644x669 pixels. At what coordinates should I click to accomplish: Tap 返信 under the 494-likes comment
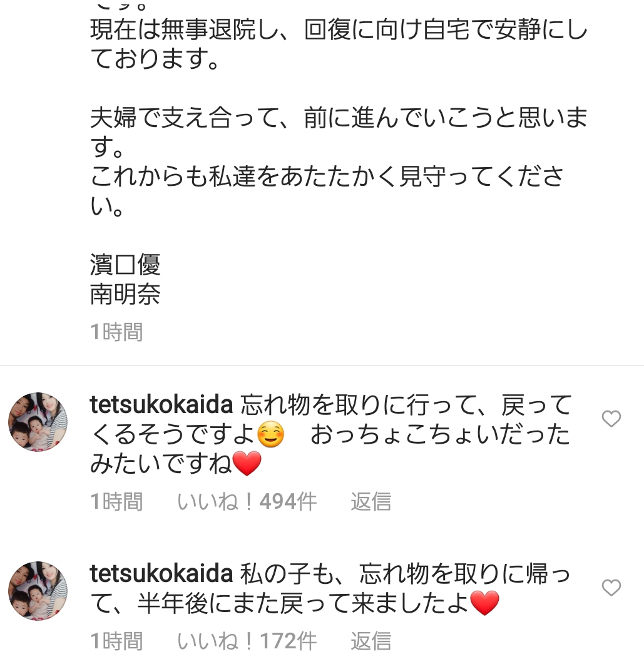tap(371, 502)
